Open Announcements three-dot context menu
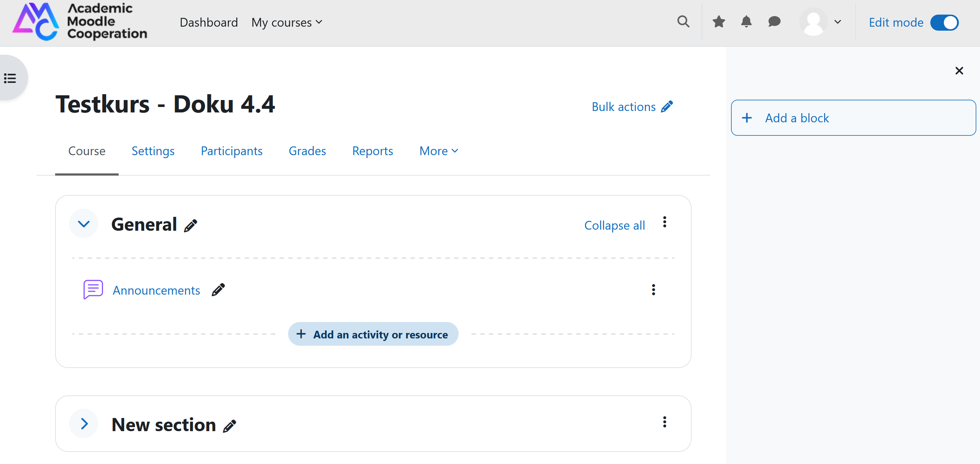980x464 pixels. (654, 290)
